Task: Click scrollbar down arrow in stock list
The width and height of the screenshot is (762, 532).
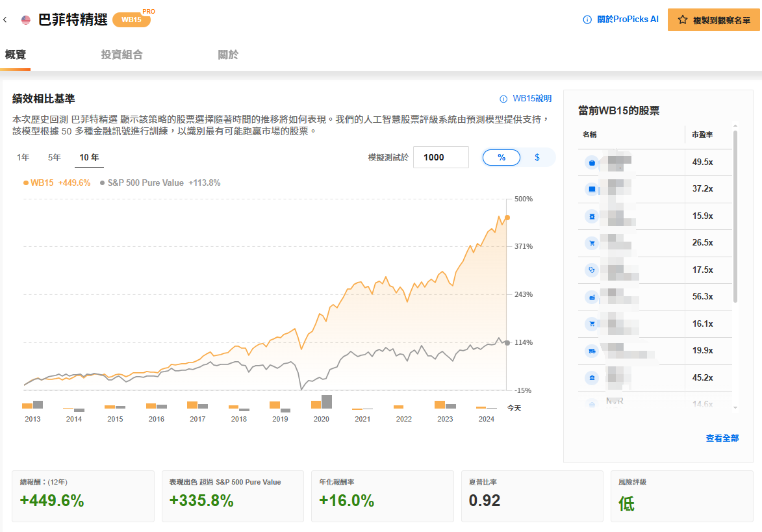Action: [735, 408]
